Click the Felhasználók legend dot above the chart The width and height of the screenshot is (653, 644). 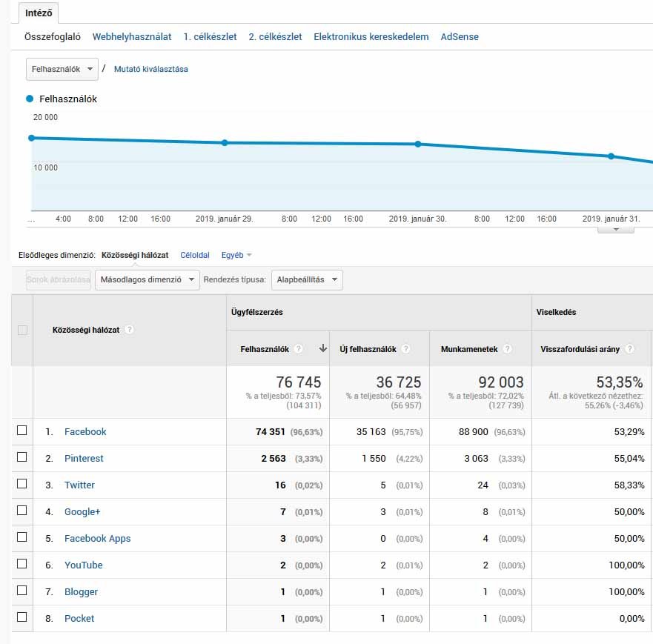point(30,97)
